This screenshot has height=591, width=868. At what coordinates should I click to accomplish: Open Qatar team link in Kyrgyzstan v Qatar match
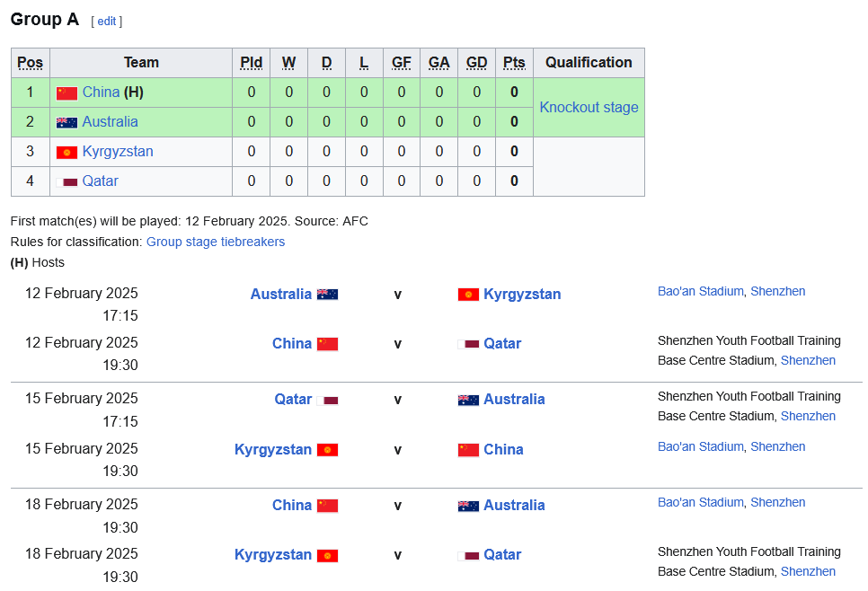(502, 554)
